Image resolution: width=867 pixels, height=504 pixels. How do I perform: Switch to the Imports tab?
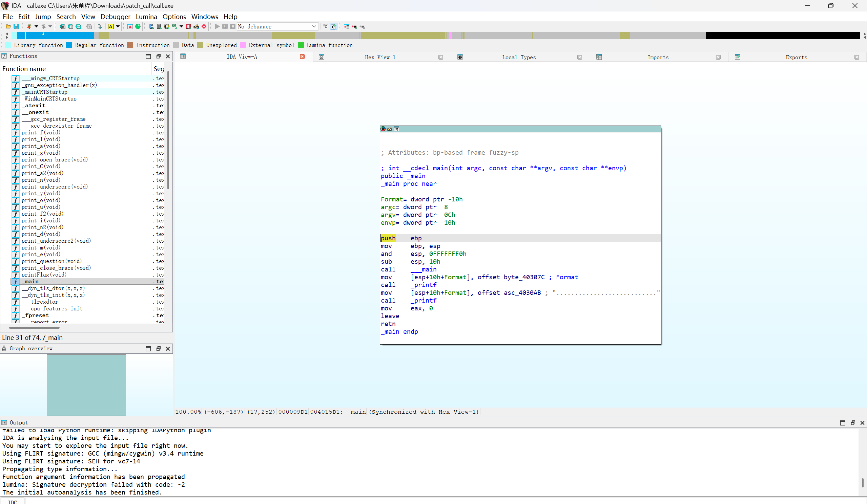[x=658, y=57]
